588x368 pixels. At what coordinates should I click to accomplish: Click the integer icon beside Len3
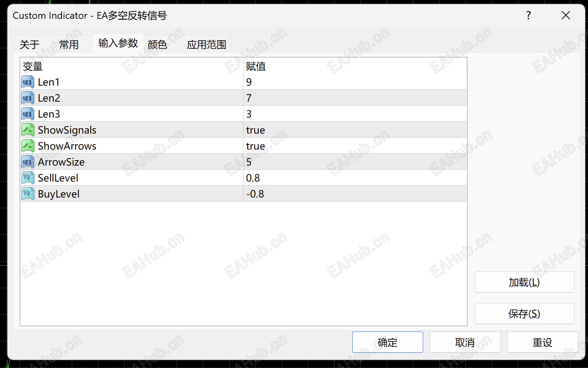pyautogui.click(x=27, y=114)
